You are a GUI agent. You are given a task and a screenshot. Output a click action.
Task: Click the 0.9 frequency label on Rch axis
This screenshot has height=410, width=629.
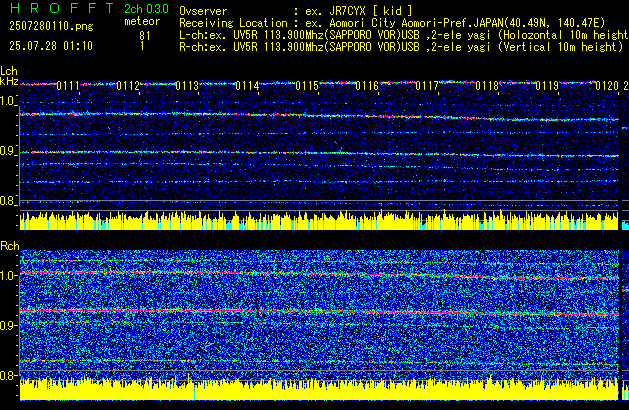pyautogui.click(x=8, y=325)
